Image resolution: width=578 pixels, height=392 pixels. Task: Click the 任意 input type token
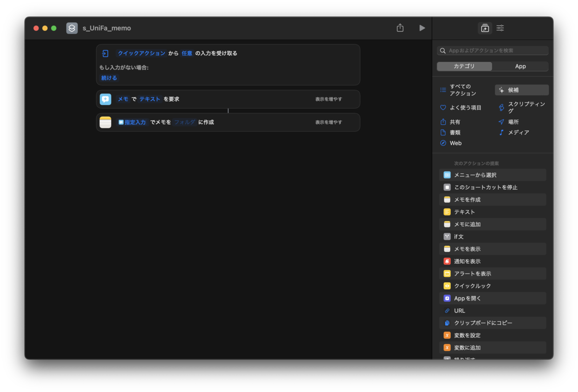click(187, 53)
